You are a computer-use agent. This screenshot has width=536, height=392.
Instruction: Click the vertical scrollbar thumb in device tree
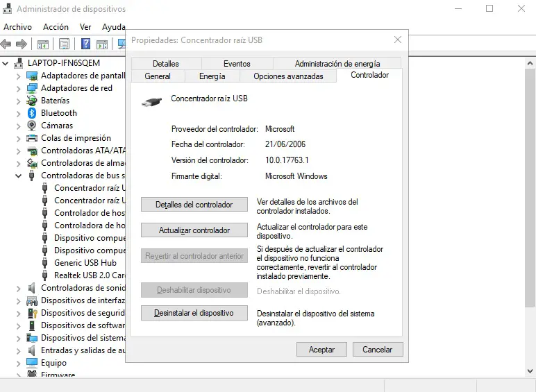(530, 188)
